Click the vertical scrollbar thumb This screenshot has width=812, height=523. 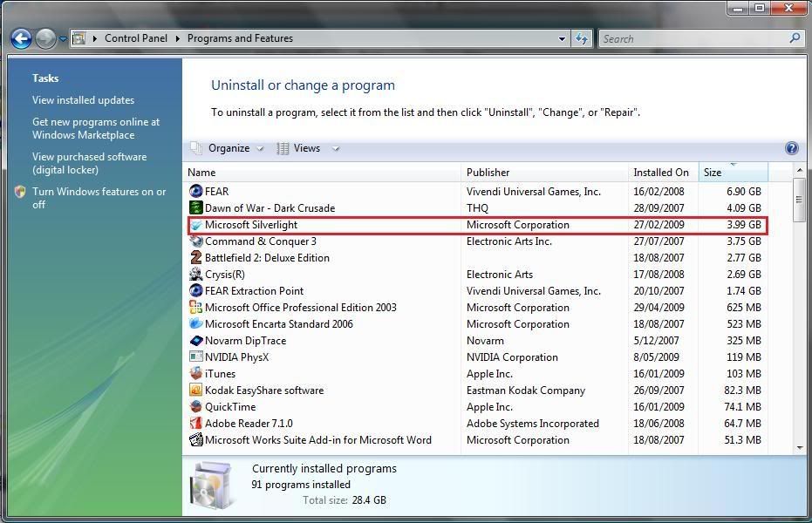point(799,200)
